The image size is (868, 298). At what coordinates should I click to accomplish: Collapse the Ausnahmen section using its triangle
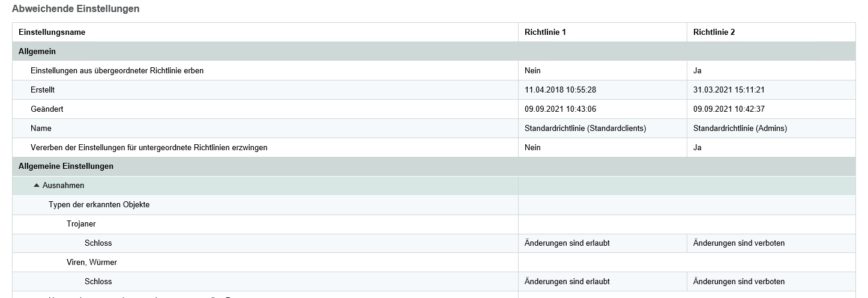tap(37, 186)
